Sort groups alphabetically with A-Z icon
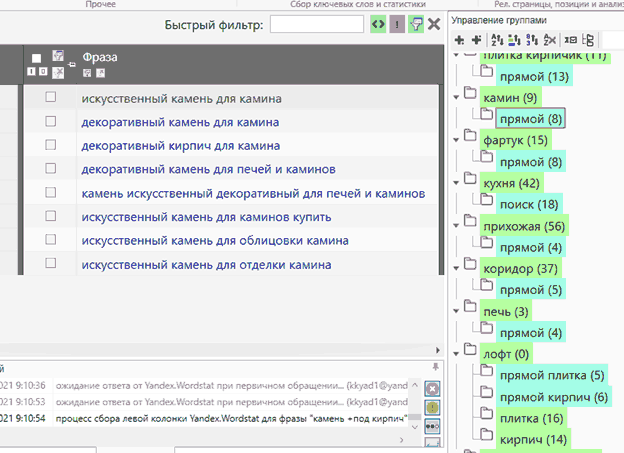Screen dimensions: 624x453 point(497,40)
